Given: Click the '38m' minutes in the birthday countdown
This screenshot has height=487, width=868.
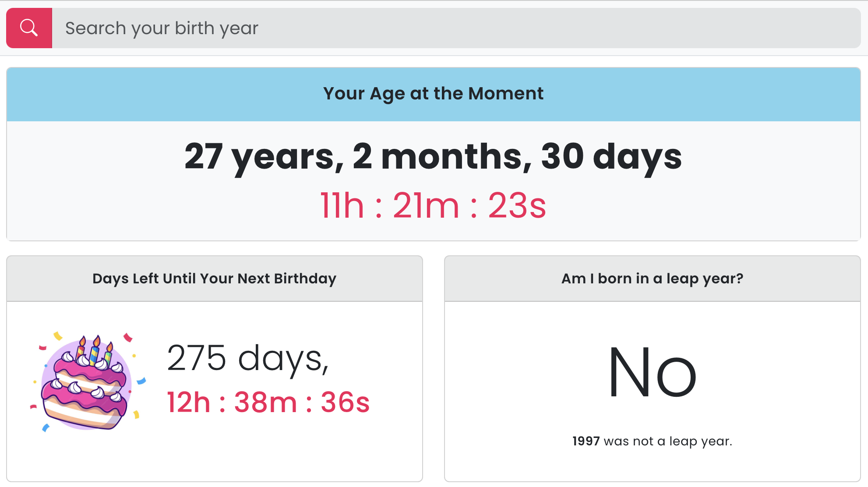Looking at the screenshot, I should (266, 402).
